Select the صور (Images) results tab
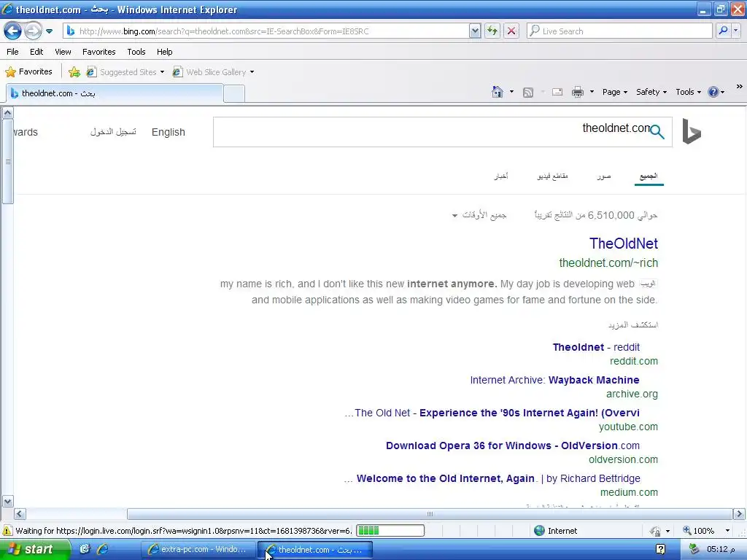747x560 pixels. coord(604,176)
